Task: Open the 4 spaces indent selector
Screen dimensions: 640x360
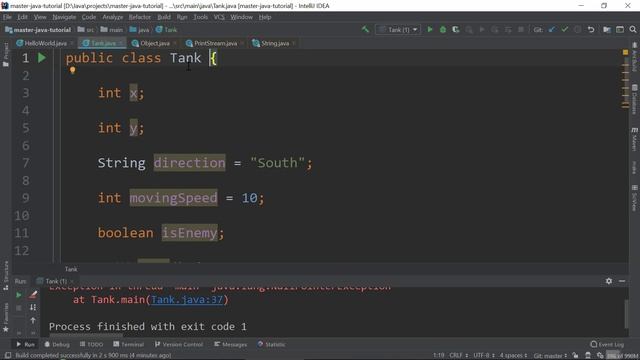Action: (x=513, y=356)
